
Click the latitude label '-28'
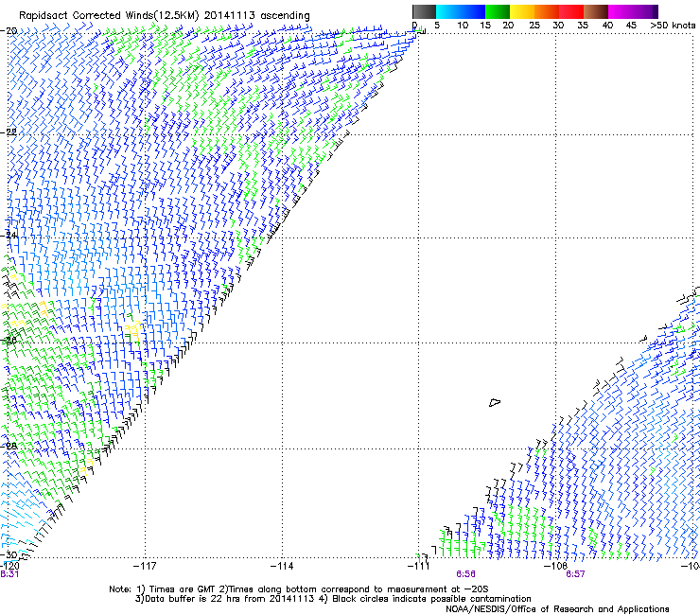pyautogui.click(x=9, y=446)
